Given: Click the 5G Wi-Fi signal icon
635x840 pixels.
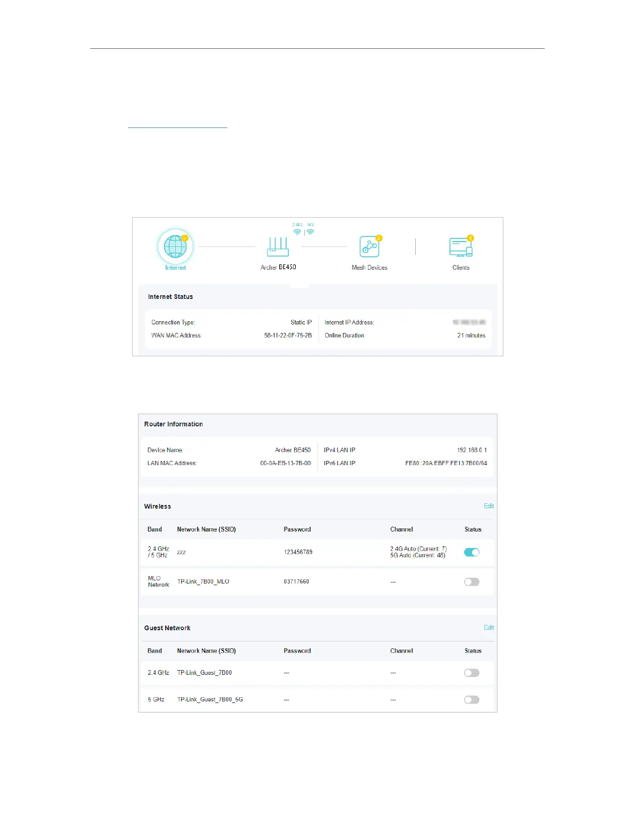Looking at the screenshot, I should (310, 232).
